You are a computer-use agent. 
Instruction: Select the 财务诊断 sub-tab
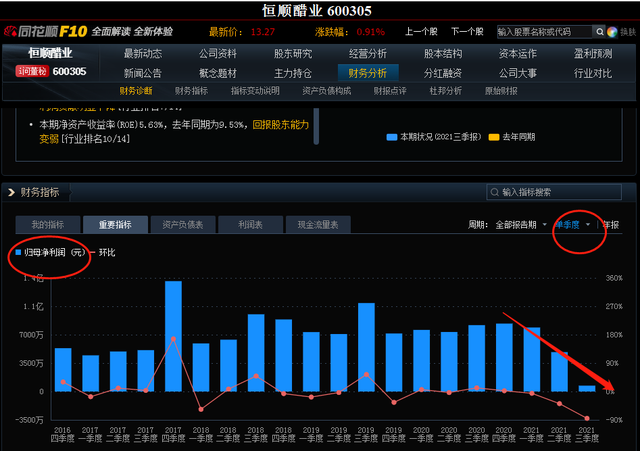pyautogui.click(x=136, y=91)
